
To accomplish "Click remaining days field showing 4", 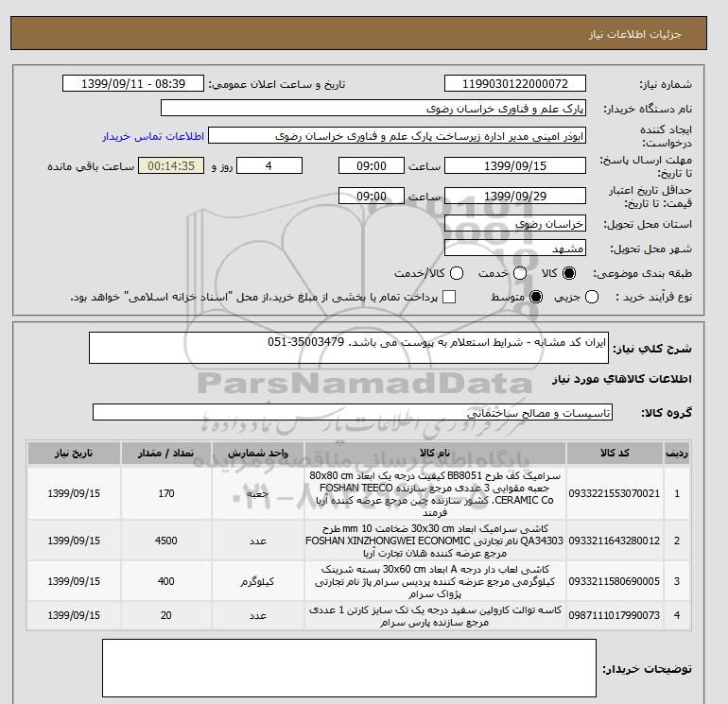I will [x=269, y=165].
